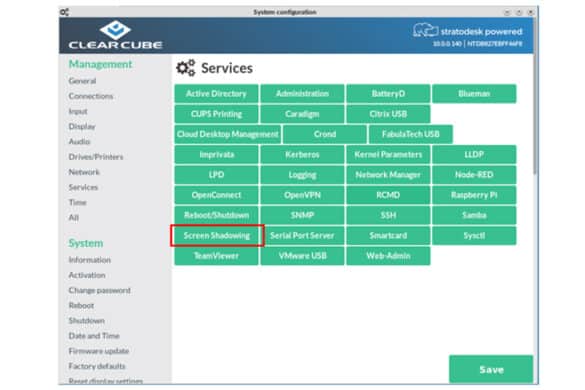Select the RCMD service
Image resolution: width=585 pixels, height=390 pixels.
(x=388, y=195)
